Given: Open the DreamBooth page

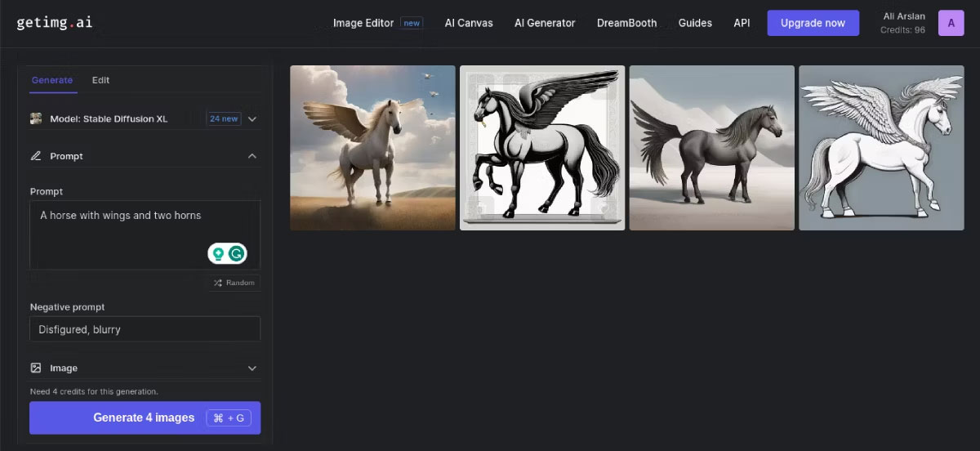Looking at the screenshot, I should [626, 23].
